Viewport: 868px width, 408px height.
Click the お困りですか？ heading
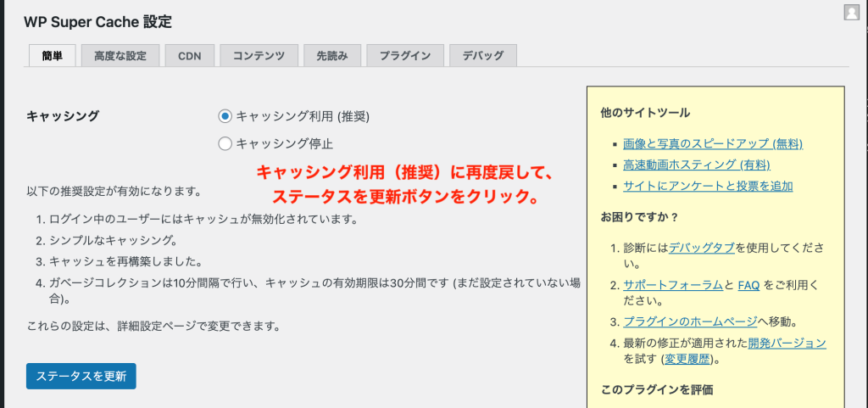click(x=639, y=216)
